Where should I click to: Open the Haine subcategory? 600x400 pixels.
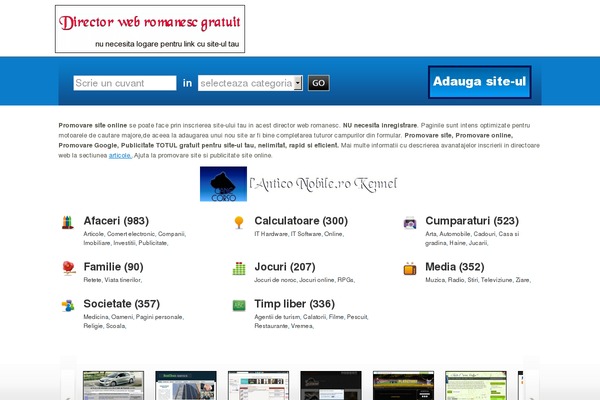coord(458,243)
